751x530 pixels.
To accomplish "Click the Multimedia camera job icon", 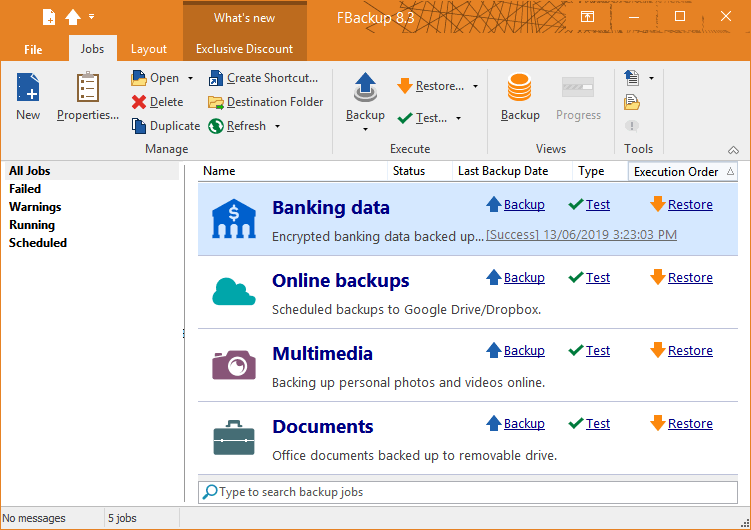I will point(234,364).
